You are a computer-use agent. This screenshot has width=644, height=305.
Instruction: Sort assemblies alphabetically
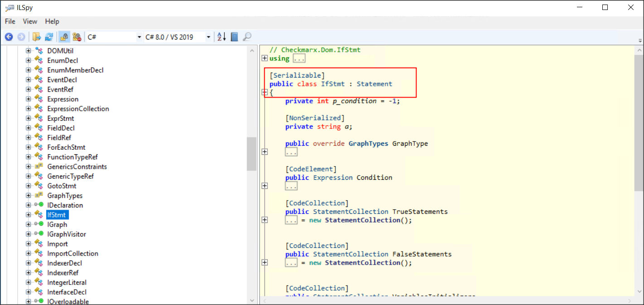(222, 36)
